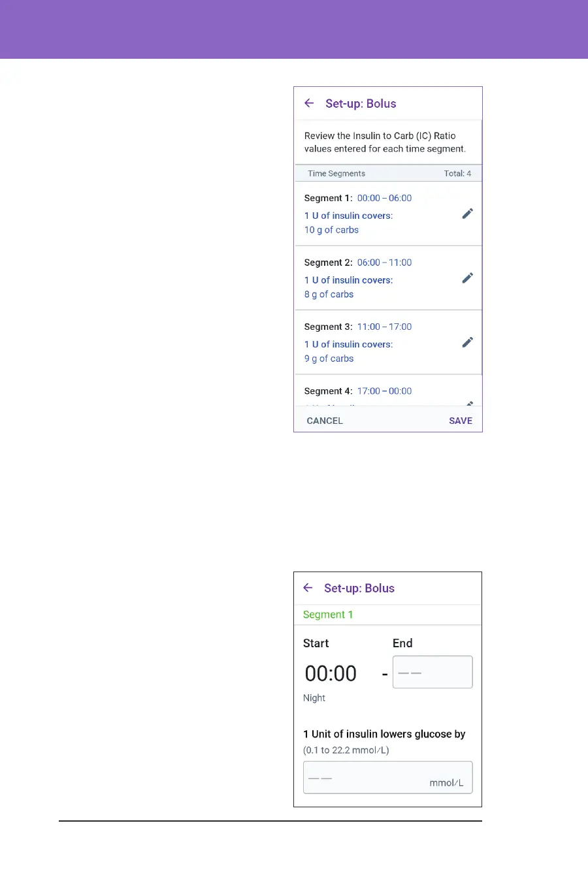Image resolution: width=588 pixels, height=870 pixels.
Task: Tap the Time Segments Total: 4 header
Action: click(388, 174)
